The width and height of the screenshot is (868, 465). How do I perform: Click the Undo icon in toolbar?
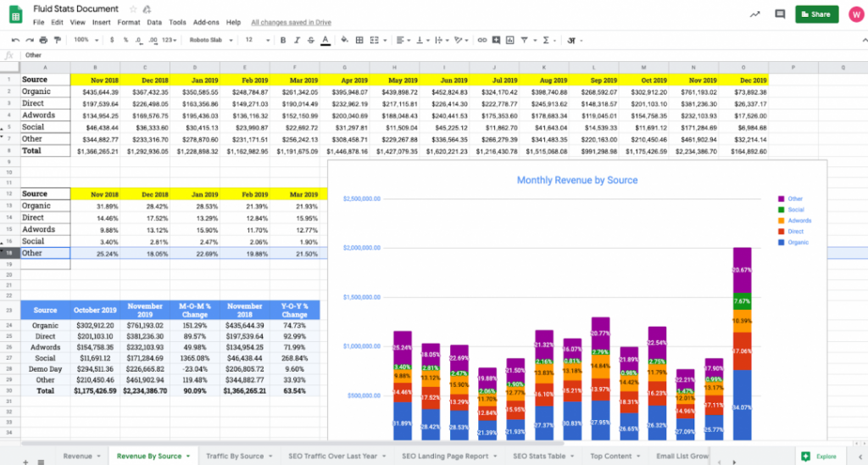(x=16, y=40)
